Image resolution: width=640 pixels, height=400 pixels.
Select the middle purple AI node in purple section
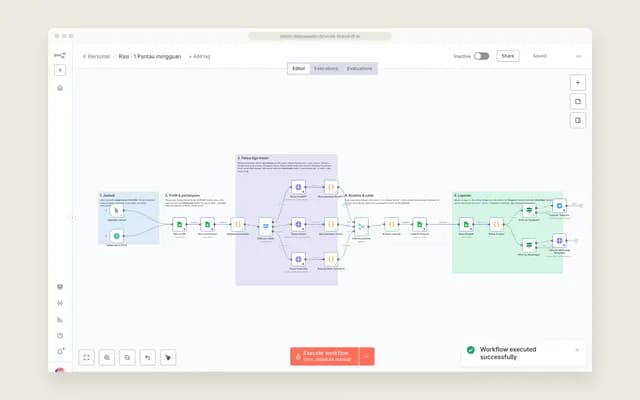click(x=298, y=224)
